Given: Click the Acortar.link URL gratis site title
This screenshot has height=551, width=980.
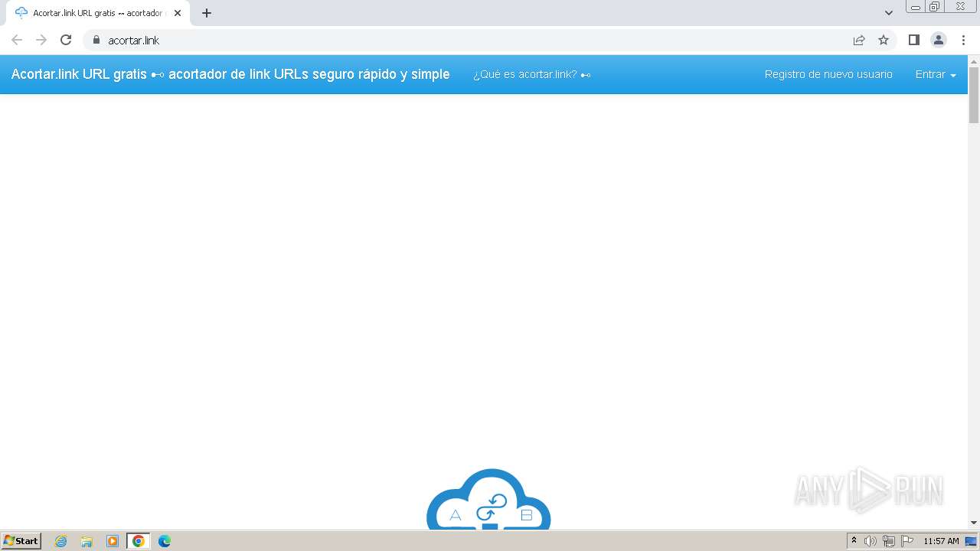Looking at the screenshot, I should (230, 74).
